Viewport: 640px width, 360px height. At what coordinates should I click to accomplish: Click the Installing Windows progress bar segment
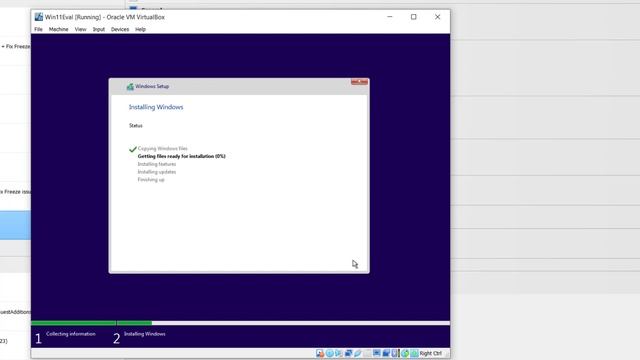coord(284,323)
